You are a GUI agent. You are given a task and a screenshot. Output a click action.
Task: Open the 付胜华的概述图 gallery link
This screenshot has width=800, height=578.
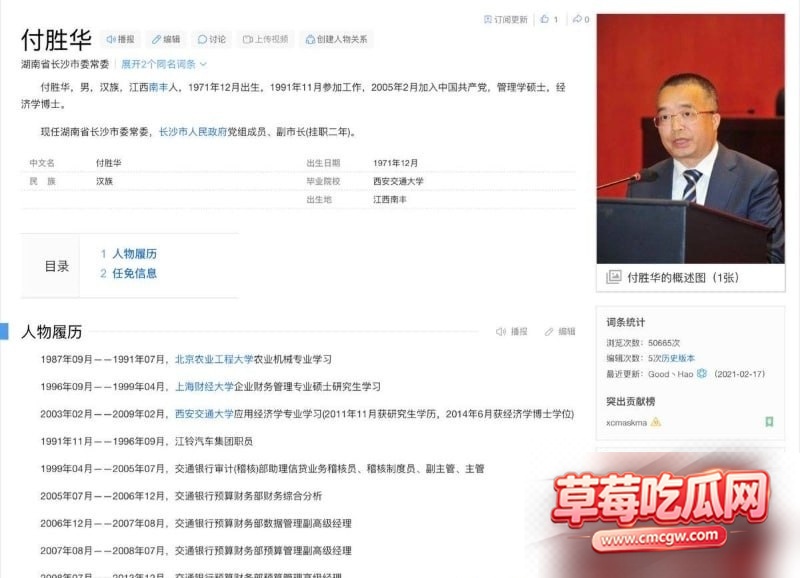[683, 278]
